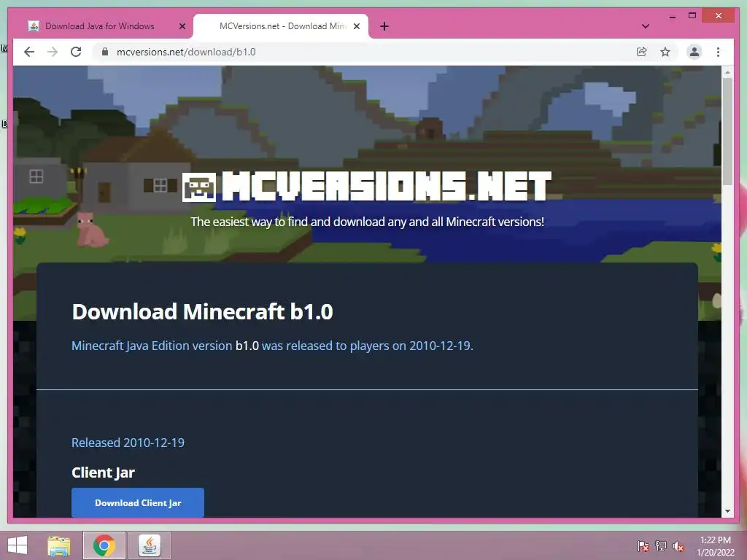Click the network tray icon
This screenshot has height=560, width=747.
click(x=661, y=546)
